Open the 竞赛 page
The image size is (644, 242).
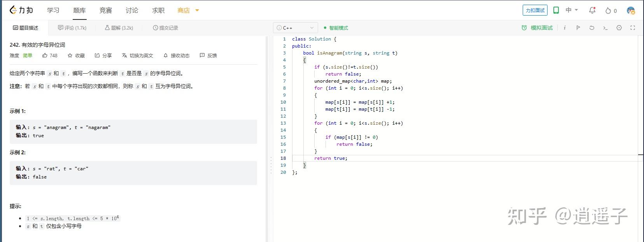[x=106, y=10]
